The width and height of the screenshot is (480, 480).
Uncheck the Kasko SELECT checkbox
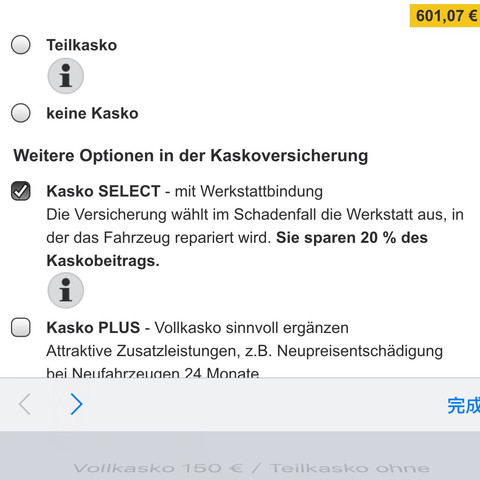click(21, 191)
